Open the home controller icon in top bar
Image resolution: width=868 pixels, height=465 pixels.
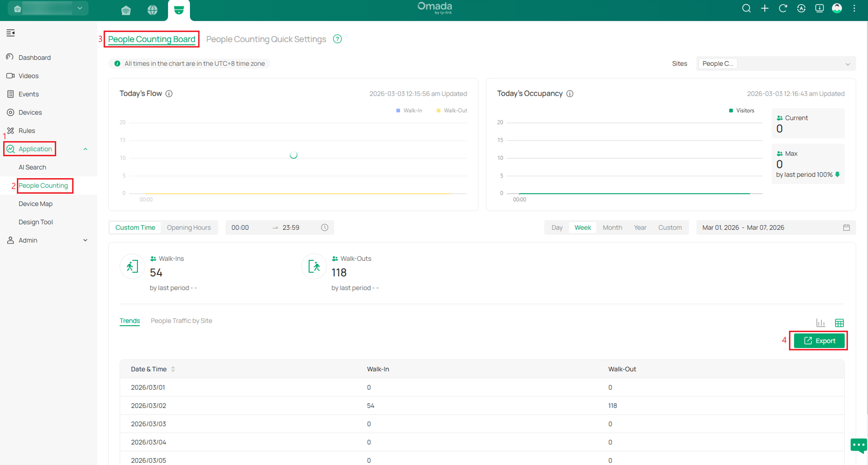tap(126, 10)
